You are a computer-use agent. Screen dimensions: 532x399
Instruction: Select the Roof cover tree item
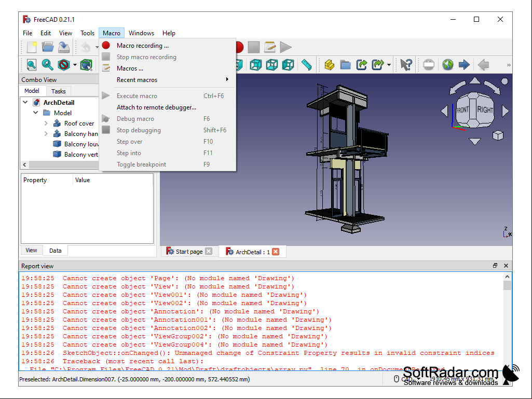click(x=79, y=123)
